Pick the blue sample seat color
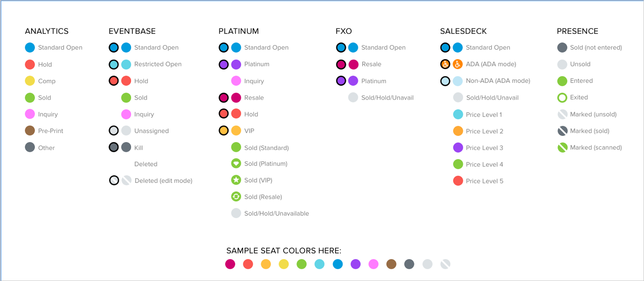This screenshot has width=644, height=281. coord(338,264)
